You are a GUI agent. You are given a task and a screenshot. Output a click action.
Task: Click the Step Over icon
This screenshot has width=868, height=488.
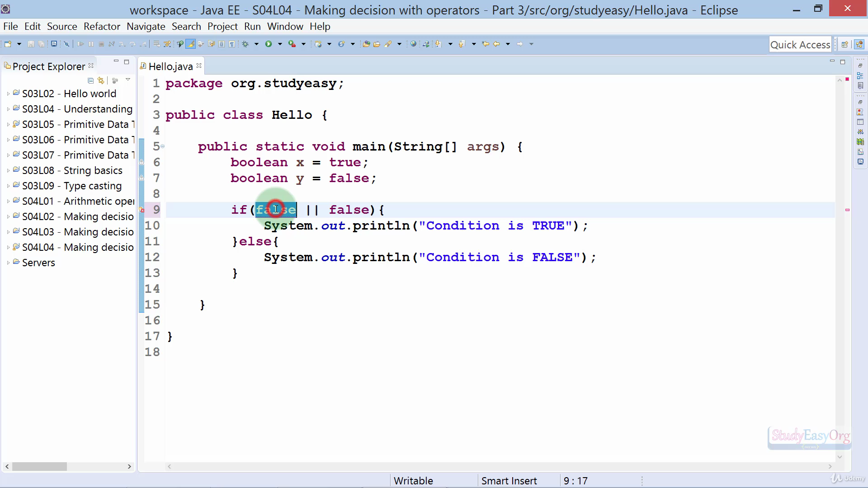pos(132,44)
